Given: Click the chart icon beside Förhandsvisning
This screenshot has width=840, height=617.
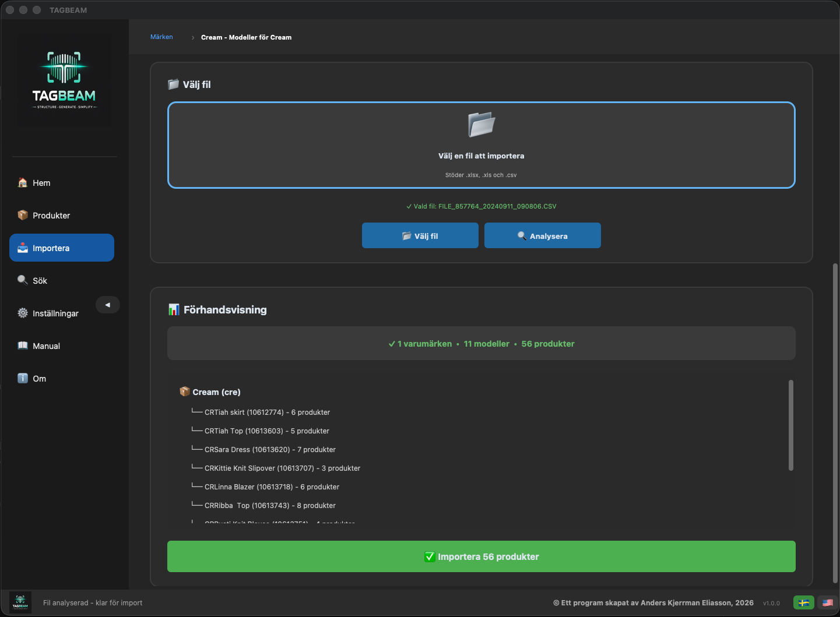Looking at the screenshot, I should tap(174, 309).
